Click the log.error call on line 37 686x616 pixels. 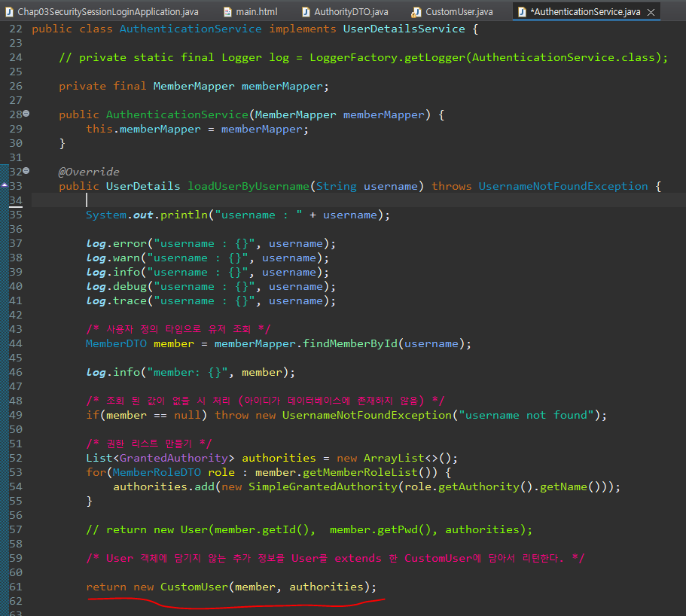pyautogui.click(x=211, y=244)
